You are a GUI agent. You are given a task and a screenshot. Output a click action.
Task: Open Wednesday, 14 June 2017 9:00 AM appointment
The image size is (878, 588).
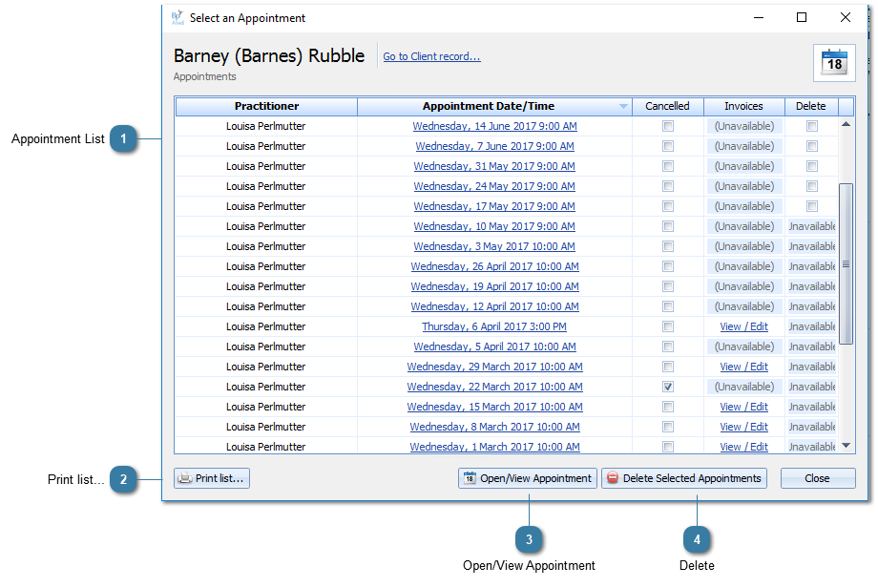pos(495,127)
